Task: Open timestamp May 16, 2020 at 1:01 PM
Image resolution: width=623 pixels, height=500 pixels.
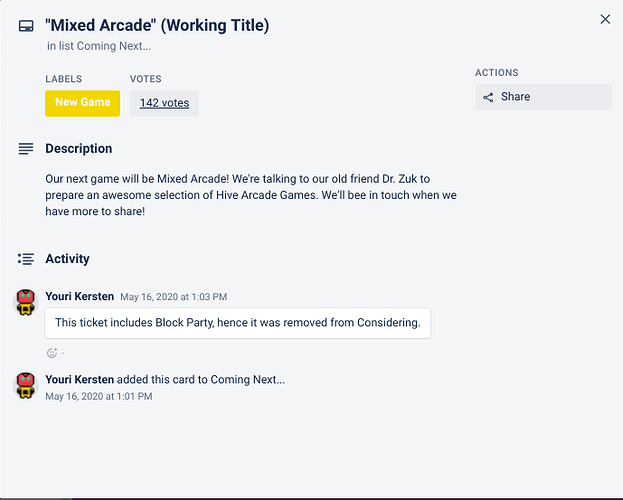Action: point(99,396)
